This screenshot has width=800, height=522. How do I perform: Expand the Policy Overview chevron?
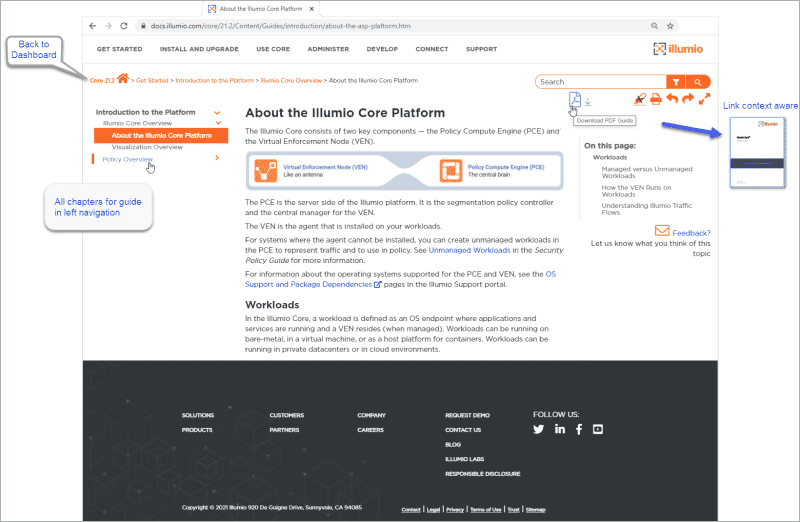click(217, 158)
